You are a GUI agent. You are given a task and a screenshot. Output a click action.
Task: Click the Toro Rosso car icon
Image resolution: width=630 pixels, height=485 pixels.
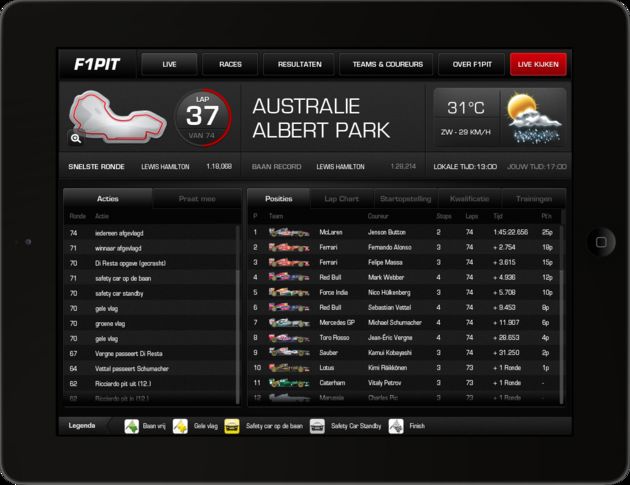click(289, 338)
